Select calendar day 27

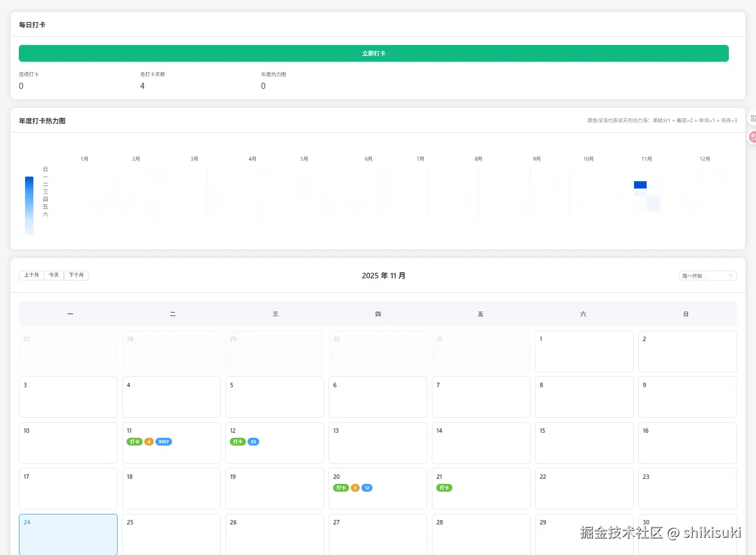click(x=378, y=534)
